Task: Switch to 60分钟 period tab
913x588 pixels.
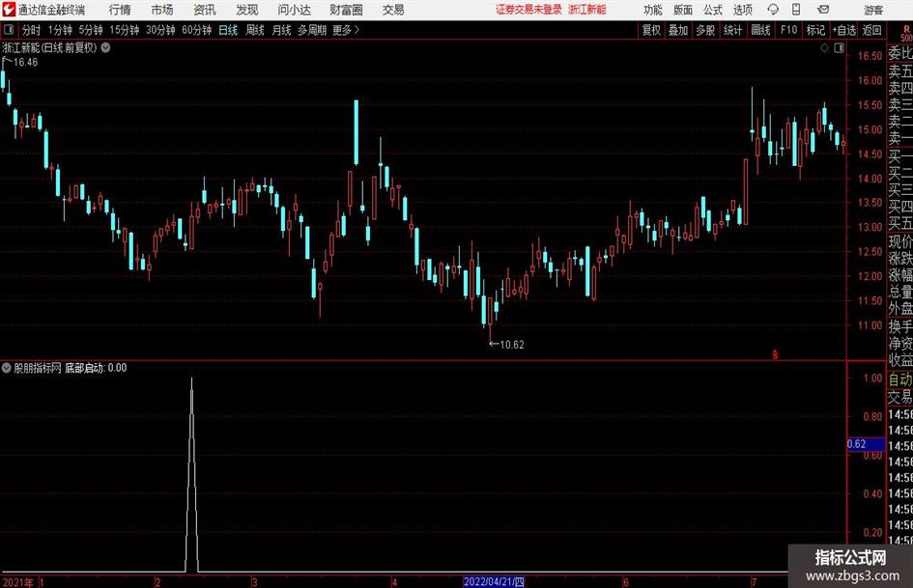Action: click(x=197, y=30)
